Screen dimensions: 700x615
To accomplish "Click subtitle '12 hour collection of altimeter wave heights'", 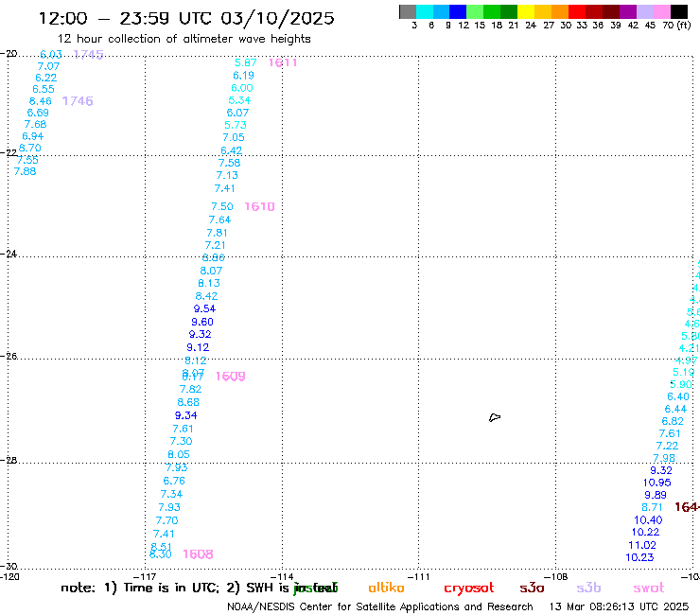I will tap(184, 39).
